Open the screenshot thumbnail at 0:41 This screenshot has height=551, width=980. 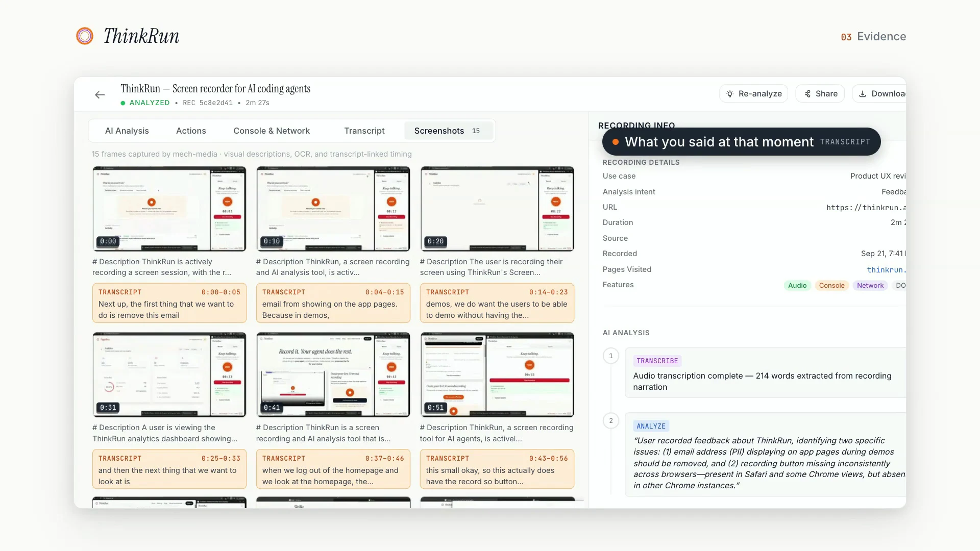pyautogui.click(x=333, y=375)
